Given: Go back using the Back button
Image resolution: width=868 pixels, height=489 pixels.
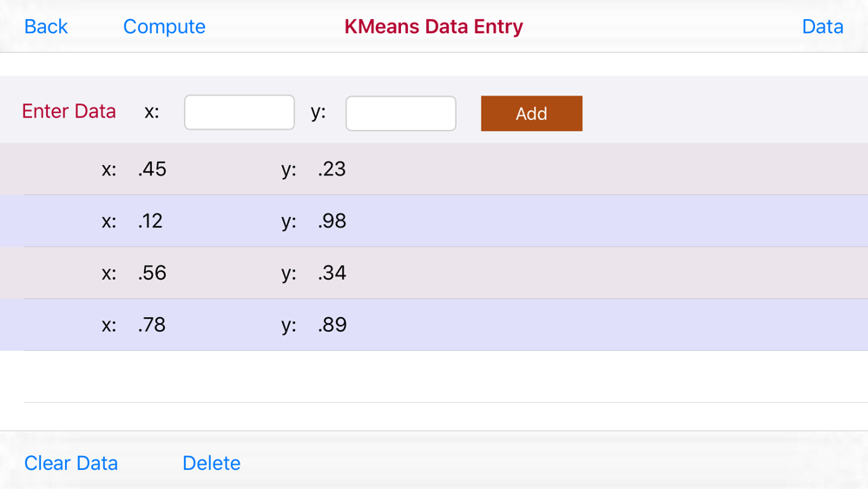Looking at the screenshot, I should pos(46,27).
